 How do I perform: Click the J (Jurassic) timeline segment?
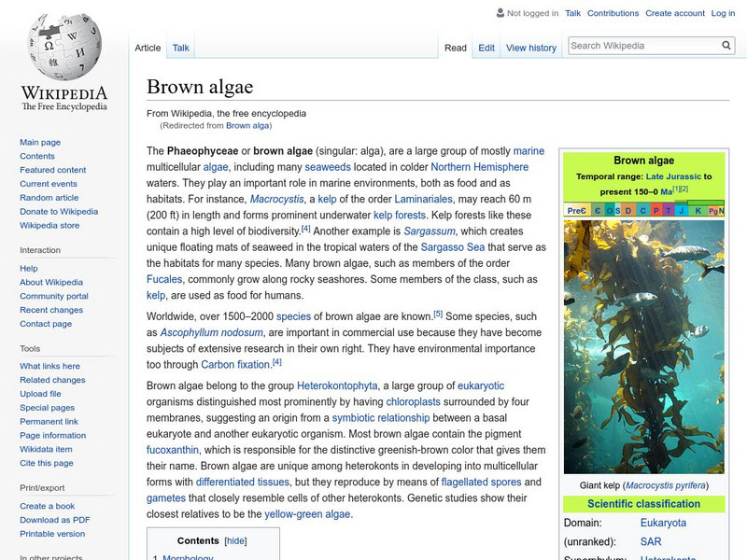(682, 211)
